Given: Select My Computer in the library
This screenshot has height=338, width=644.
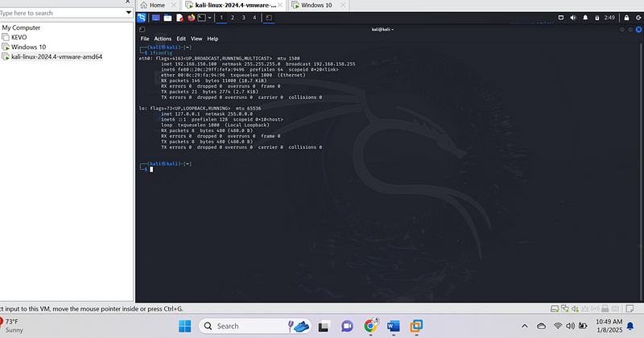Looking at the screenshot, I should (x=21, y=27).
